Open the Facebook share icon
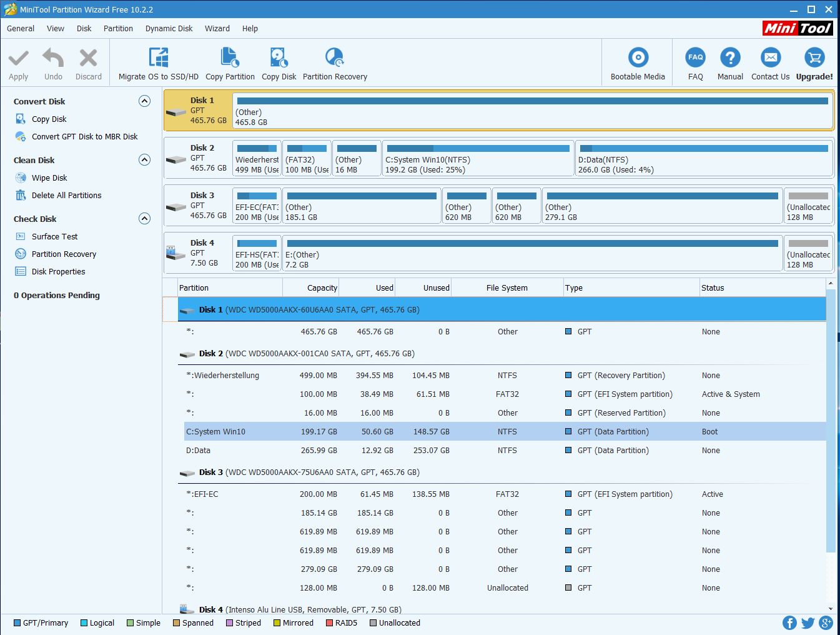Viewport: 840px width, 635px height. [x=789, y=623]
